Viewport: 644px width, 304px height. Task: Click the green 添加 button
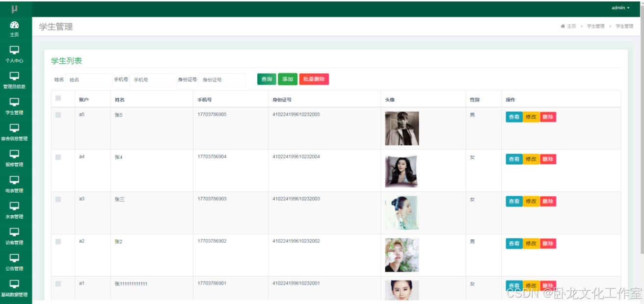[288, 79]
